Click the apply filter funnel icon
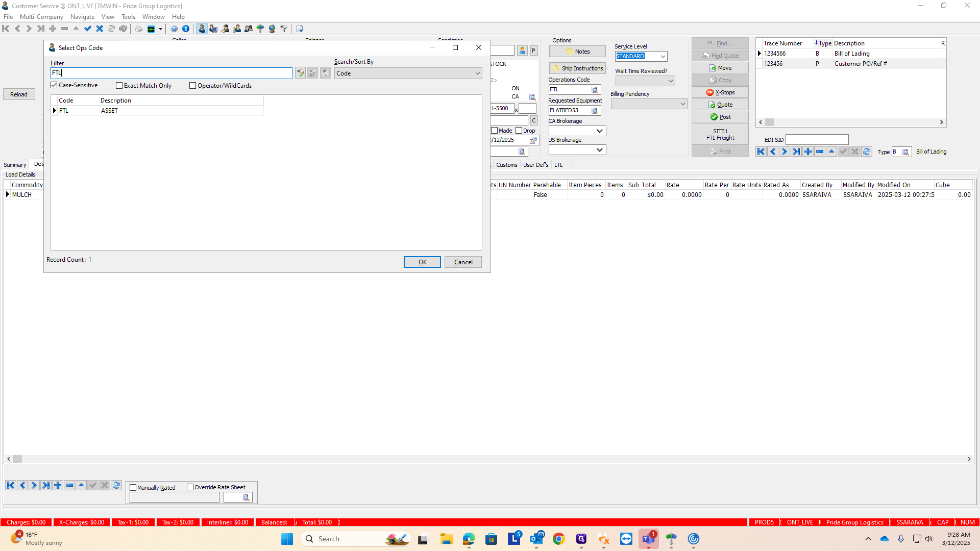The image size is (980, 551). (x=301, y=73)
